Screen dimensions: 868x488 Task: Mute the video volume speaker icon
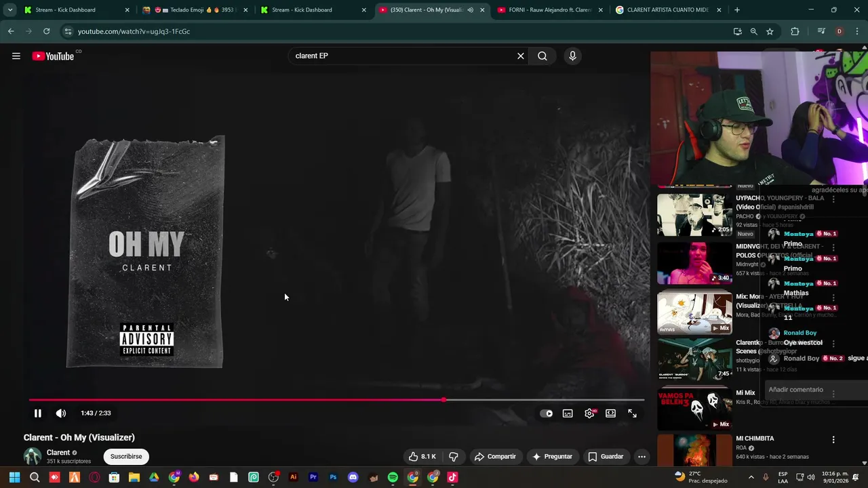pos(61,413)
